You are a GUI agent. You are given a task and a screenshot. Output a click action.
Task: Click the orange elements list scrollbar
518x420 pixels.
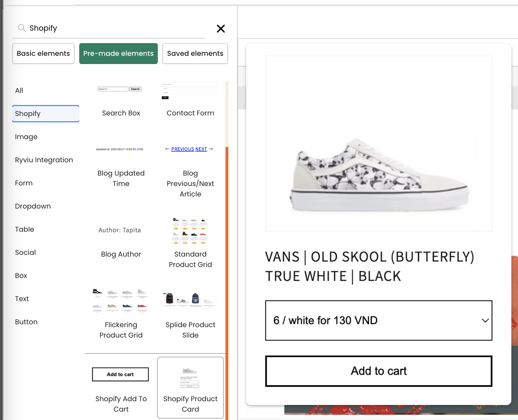227,283
